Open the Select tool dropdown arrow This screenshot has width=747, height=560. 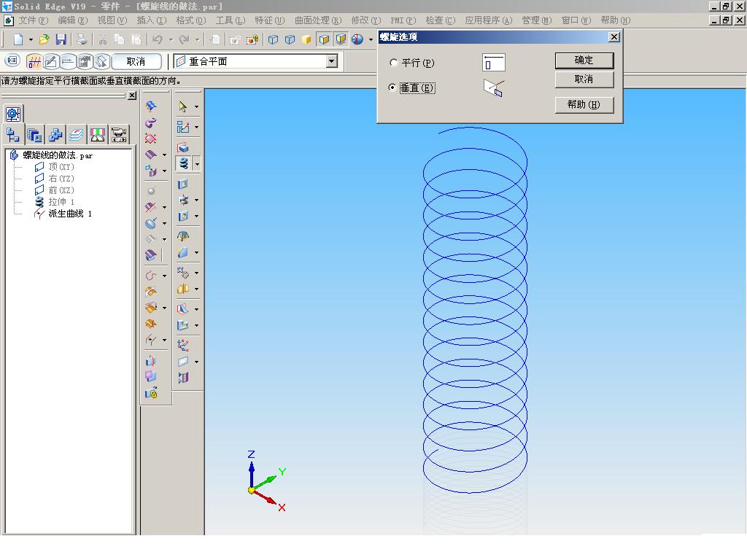[x=196, y=106]
